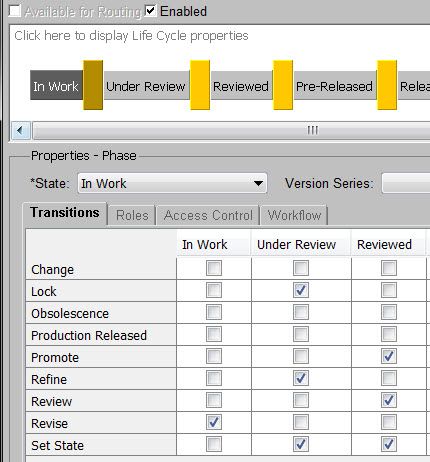Screen dimensions: 430x462
Task: Select the yellow gate after Pre-Released
Action: pyautogui.click(x=387, y=85)
